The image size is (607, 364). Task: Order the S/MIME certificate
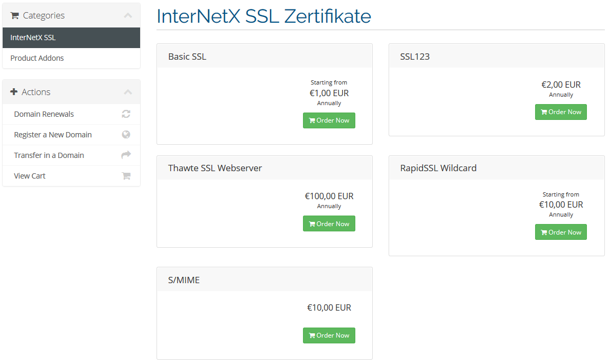click(x=329, y=335)
